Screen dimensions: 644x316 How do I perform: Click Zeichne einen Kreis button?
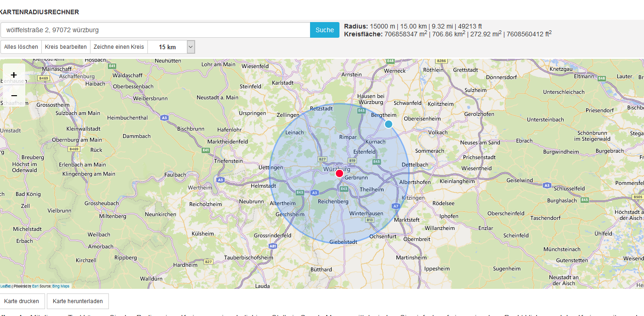pos(119,47)
